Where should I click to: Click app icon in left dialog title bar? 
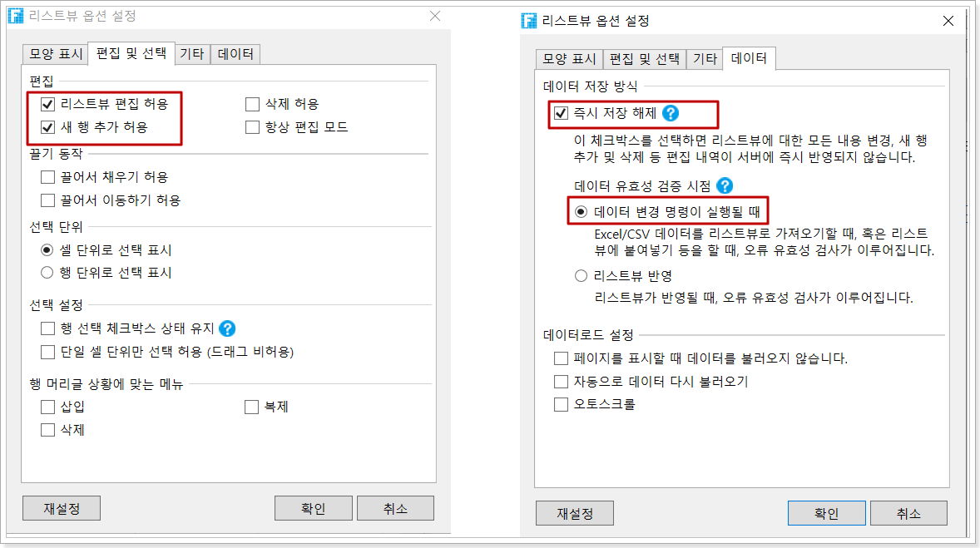coord(16,16)
